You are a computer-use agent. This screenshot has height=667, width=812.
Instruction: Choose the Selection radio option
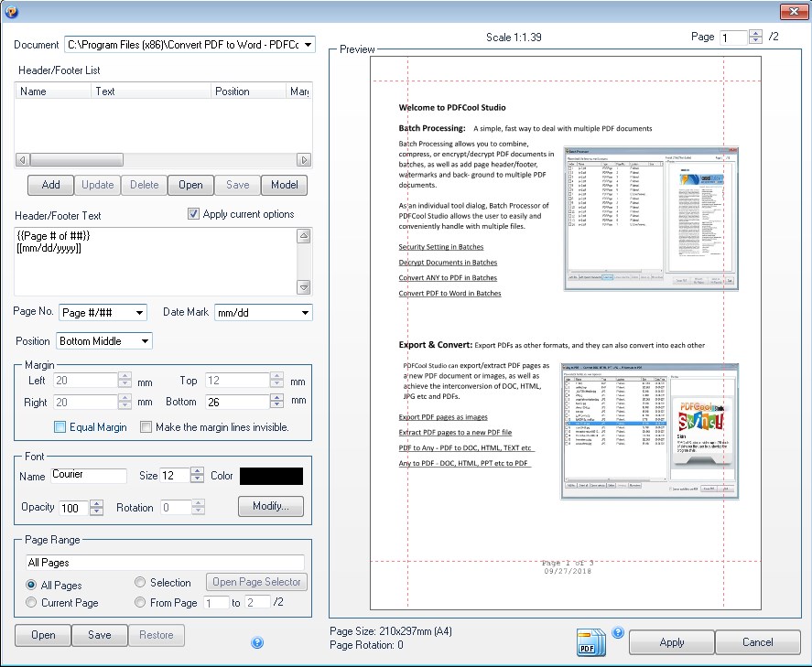[140, 582]
